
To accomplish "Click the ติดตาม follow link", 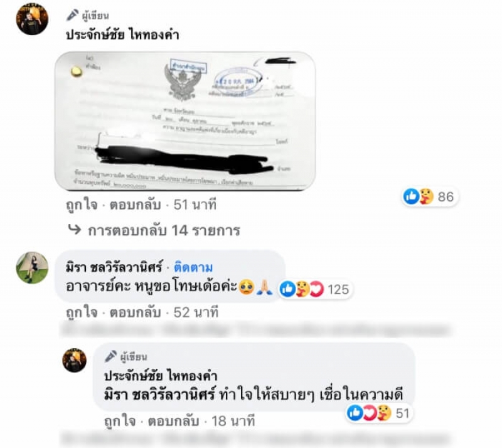I will (x=193, y=267).
